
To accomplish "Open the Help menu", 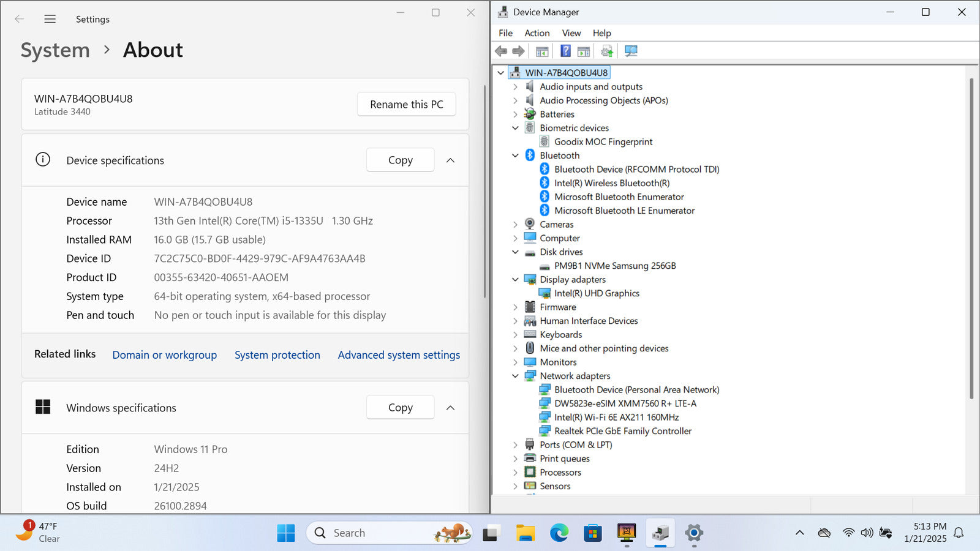I will [601, 33].
